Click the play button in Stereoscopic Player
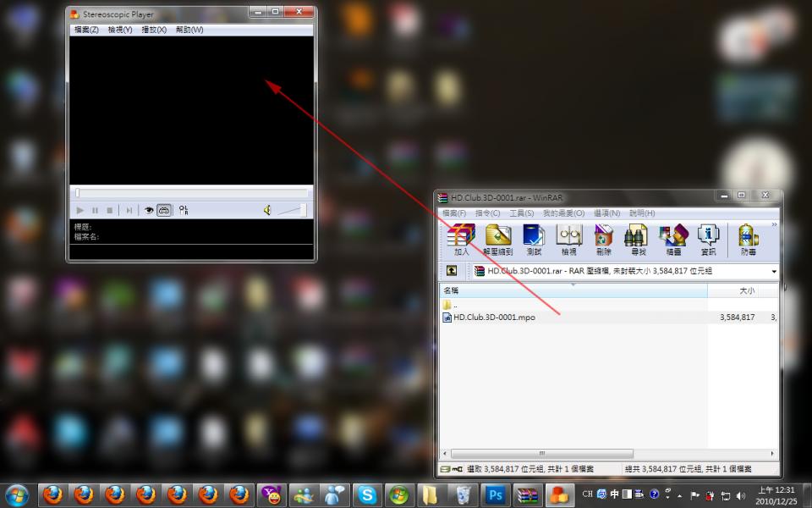The height and width of the screenshot is (508, 812). point(80,210)
